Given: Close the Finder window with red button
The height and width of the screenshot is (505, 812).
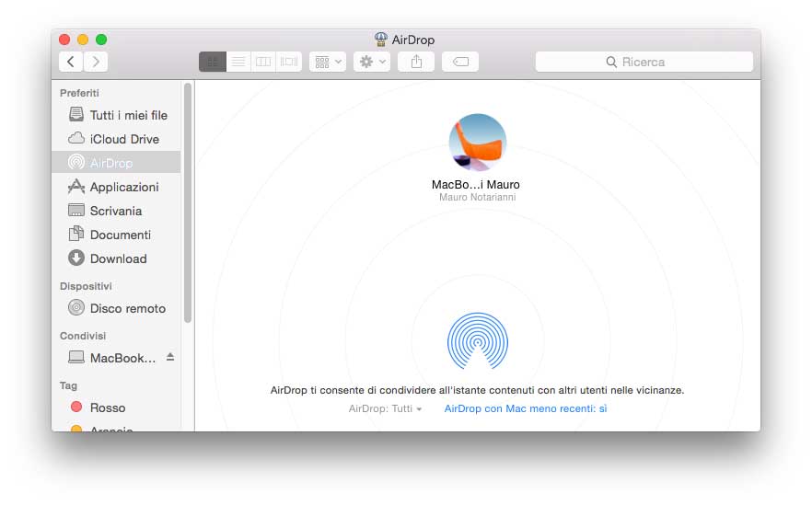Looking at the screenshot, I should (64, 40).
